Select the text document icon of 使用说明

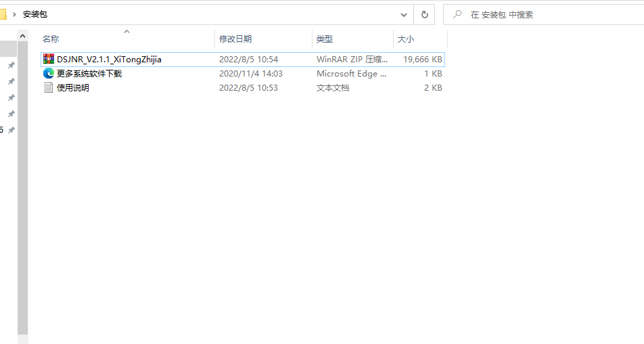(x=49, y=87)
